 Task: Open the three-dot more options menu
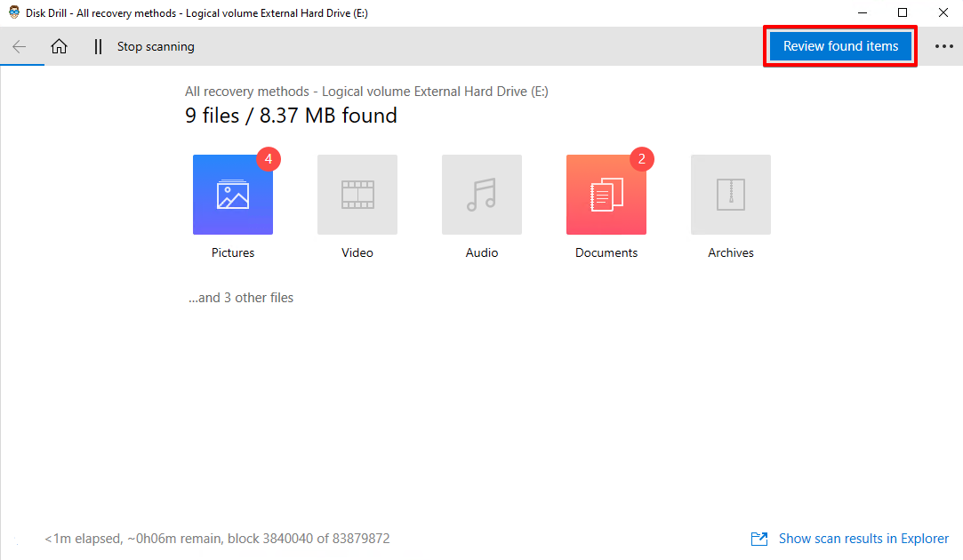(x=943, y=47)
